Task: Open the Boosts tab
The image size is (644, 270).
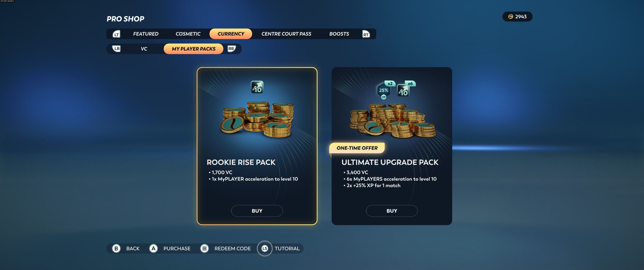Action: (339, 34)
